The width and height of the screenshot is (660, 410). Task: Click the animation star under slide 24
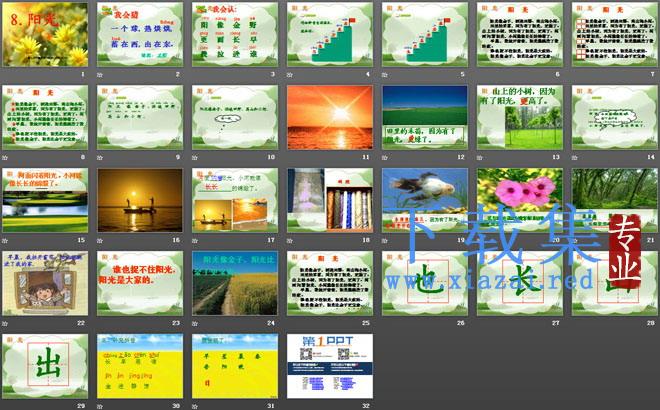click(x=195, y=323)
